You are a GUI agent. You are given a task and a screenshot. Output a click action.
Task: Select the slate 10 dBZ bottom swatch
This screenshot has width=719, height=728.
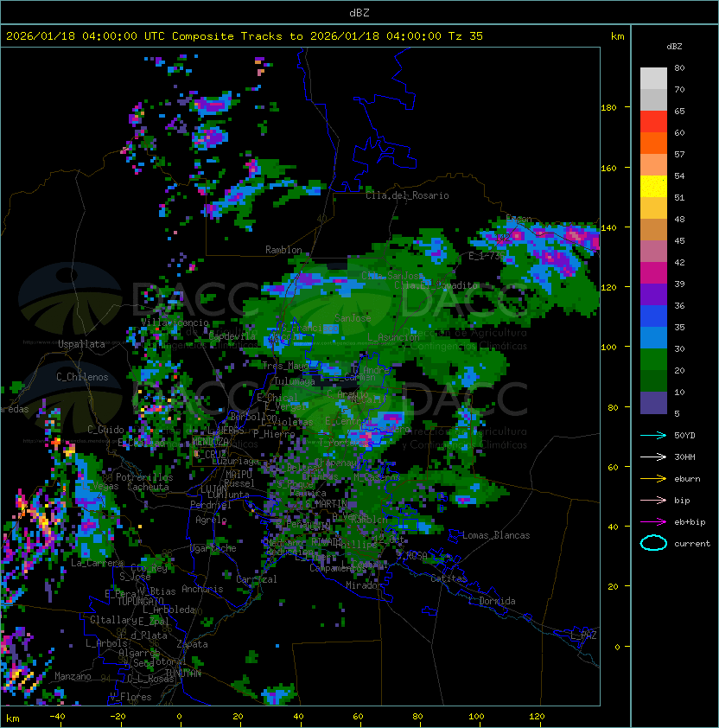pyautogui.click(x=653, y=403)
